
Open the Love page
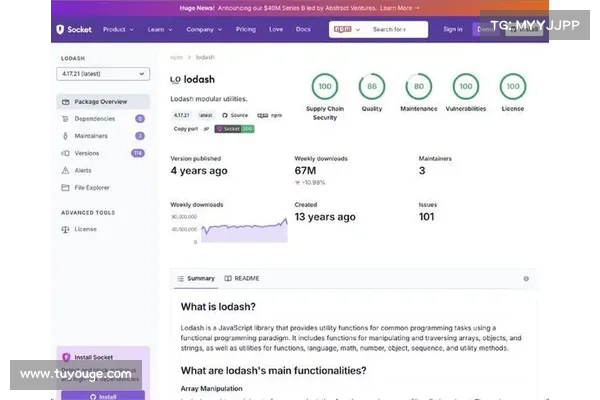(x=276, y=29)
